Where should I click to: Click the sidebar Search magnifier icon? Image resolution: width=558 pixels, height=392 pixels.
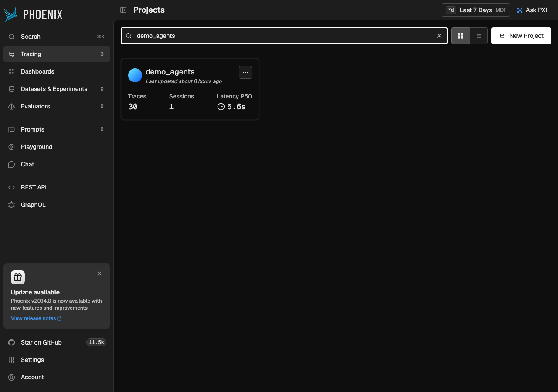pos(12,37)
